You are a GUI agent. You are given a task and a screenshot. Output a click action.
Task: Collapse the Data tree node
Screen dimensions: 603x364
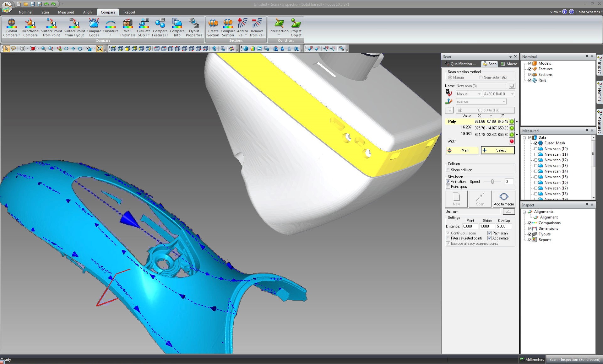coord(524,138)
